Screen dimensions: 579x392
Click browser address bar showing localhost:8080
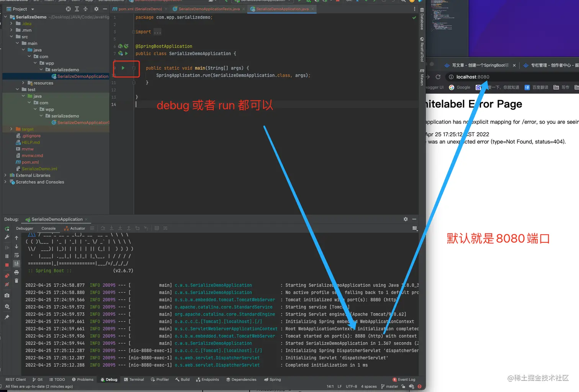click(x=473, y=77)
